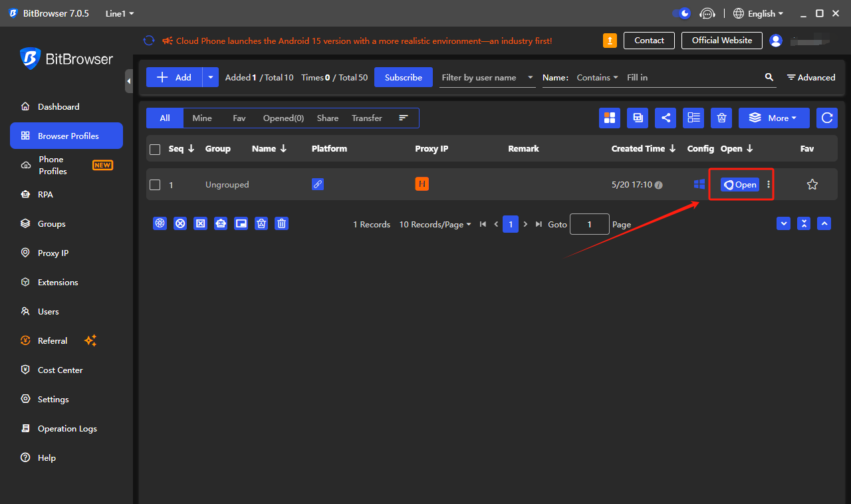Image resolution: width=851 pixels, height=504 pixels.
Task: Open Advanced filter options
Action: tap(811, 78)
